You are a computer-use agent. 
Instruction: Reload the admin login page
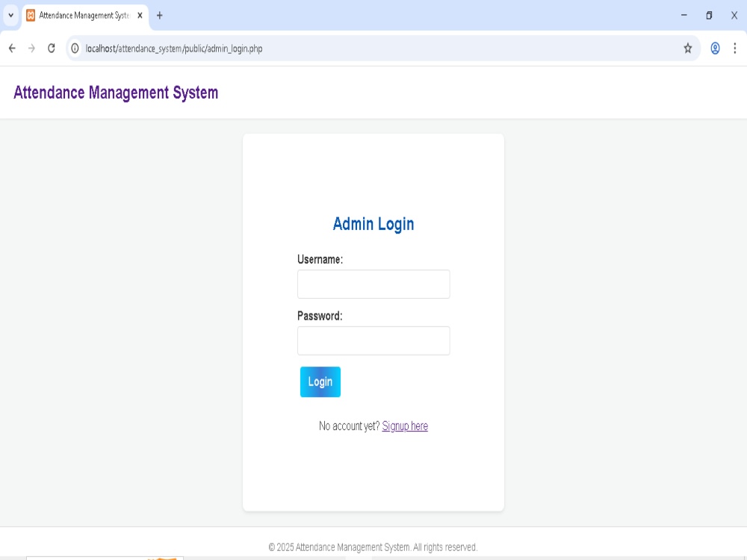(52, 48)
